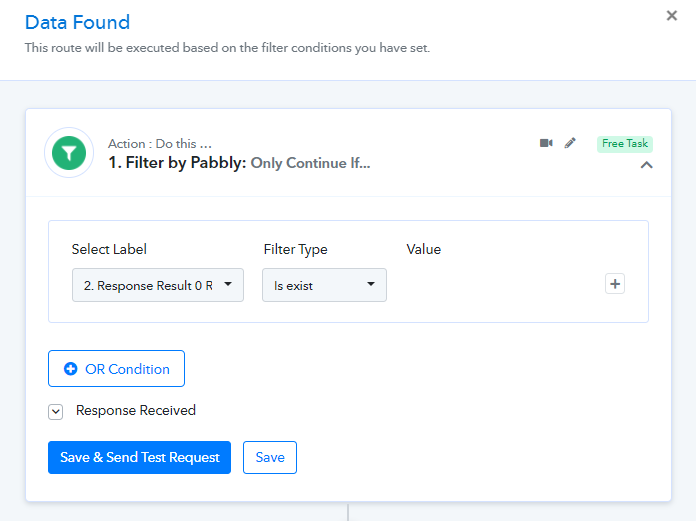Open the Select Label dropdown
This screenshot has width=696, height=521.
pos(158,285)
